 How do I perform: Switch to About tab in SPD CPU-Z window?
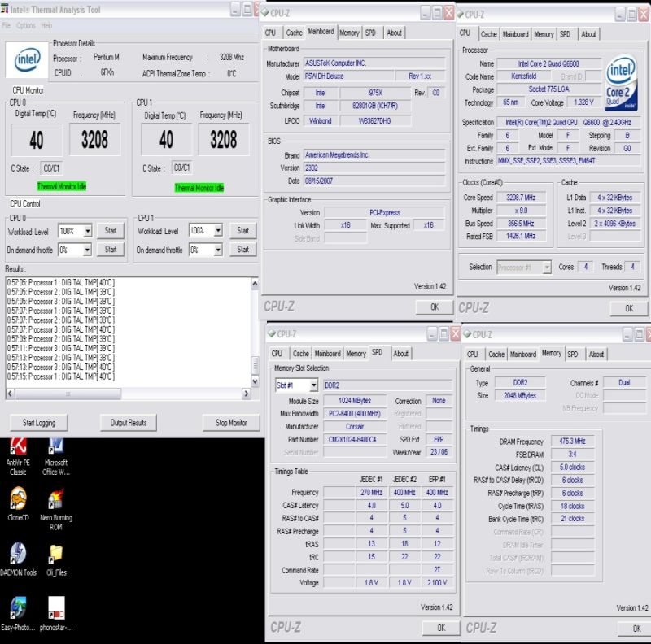pos(401,354)
